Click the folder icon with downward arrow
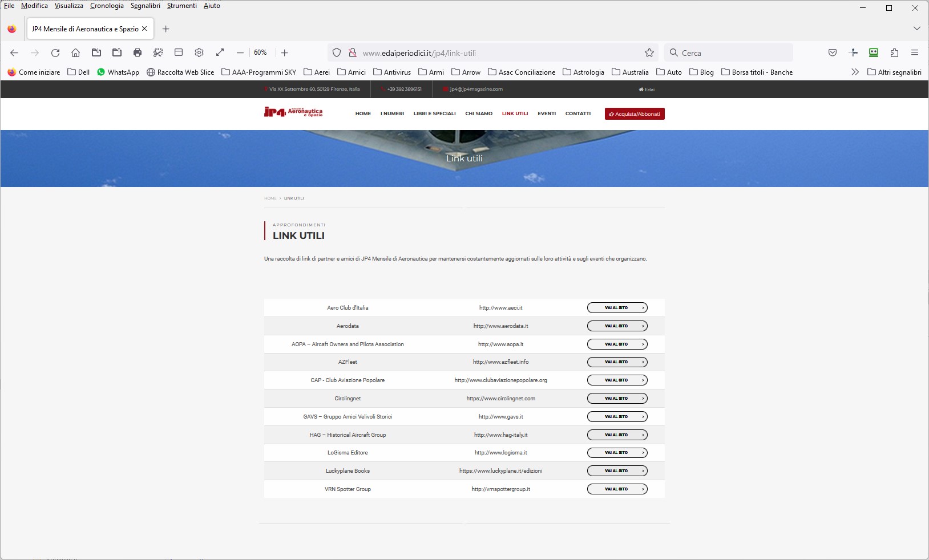Screen dimensions: 929x560 96,52
